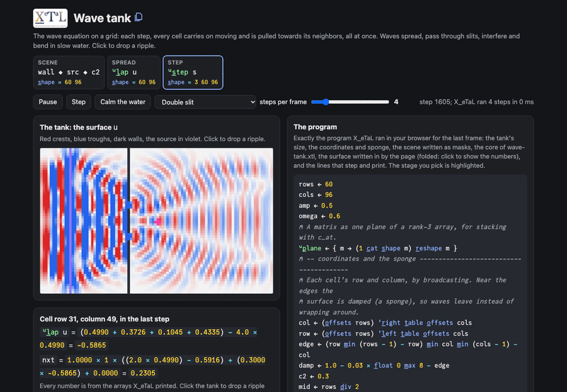This screenshot has height=392, width=567.
Task: Click the 'plane definition in the program
Action: (x=310, y=248)
